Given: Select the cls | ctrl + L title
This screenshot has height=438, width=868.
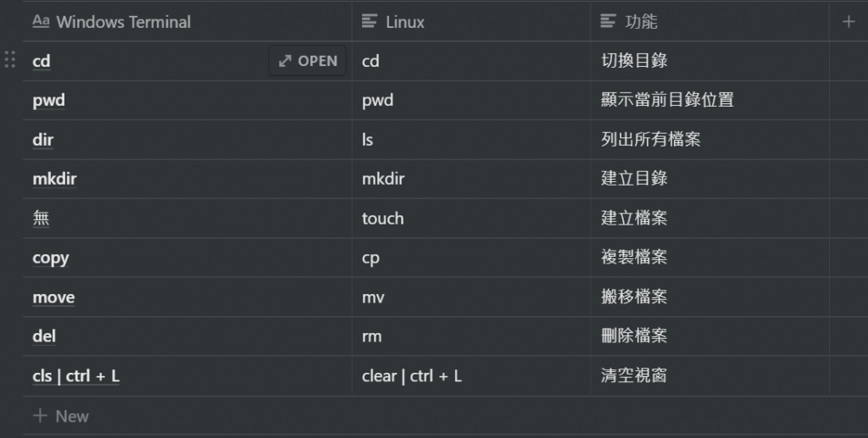Looking at the screenshot, I should pyautogui.click(x=75, y=376).
